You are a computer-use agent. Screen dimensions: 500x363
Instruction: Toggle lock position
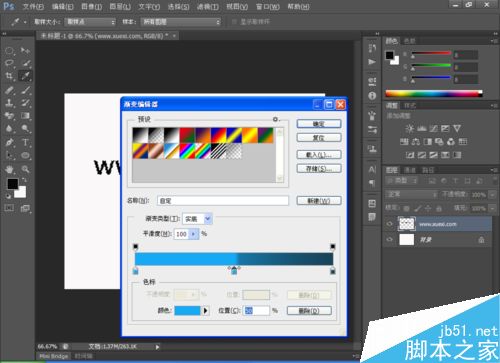(428, 208)
